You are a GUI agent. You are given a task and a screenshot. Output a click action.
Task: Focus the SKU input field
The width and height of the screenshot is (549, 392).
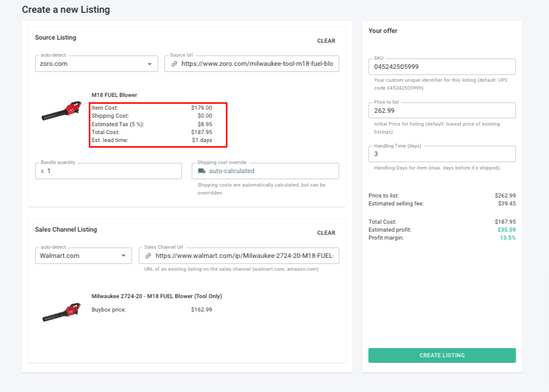click(x=442, y=67)
